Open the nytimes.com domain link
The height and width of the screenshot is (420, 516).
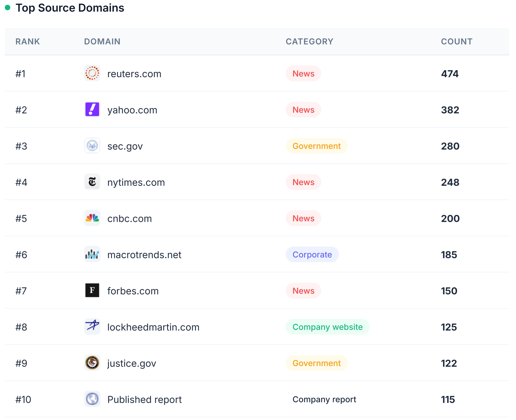pos(136,182)
